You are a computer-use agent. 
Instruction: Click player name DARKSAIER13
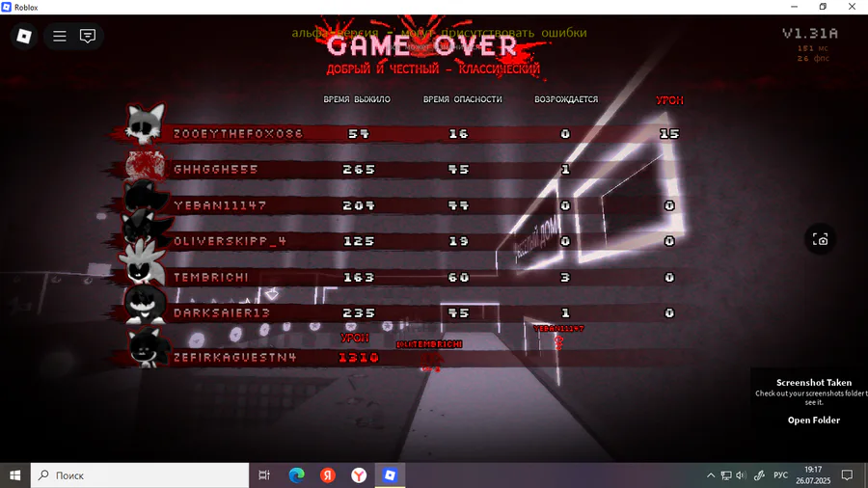point(222,313)
